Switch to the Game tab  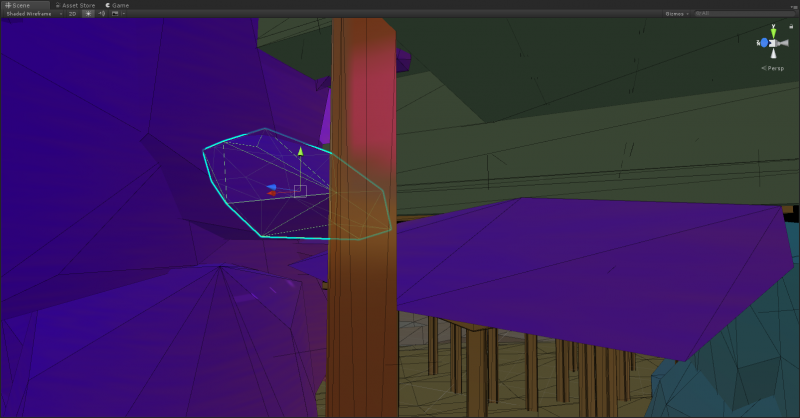116,5
